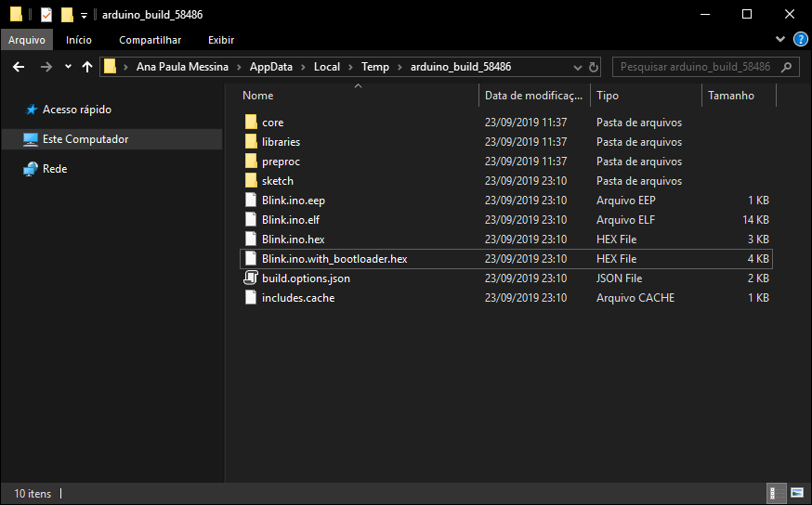Viewport: 812px width, 505px height.
Task: Select the libraries folder icon
Action: pos(251,142)
